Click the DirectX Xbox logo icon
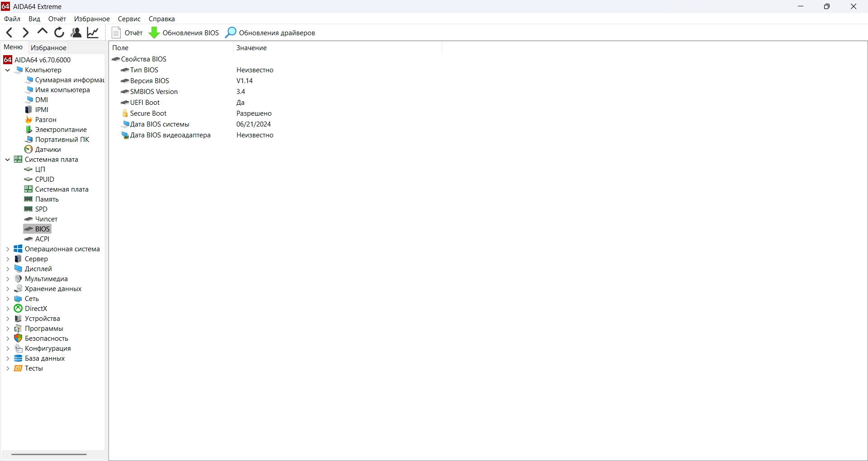868x461 pixels. pyautogui.click(x=18, y=309)
